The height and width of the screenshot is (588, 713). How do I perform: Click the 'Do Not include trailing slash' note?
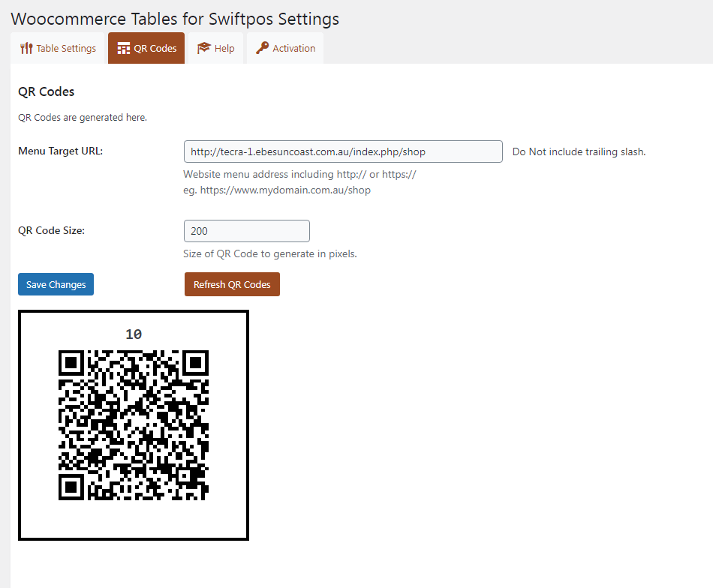pyautogui.click(x=579, y=151)
